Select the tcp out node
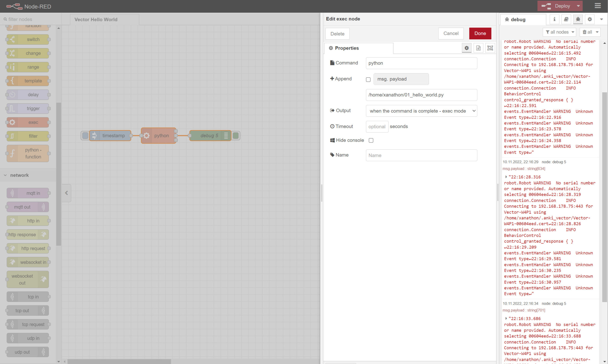Viewport: 608px width, 364px height. coord(28,311)
